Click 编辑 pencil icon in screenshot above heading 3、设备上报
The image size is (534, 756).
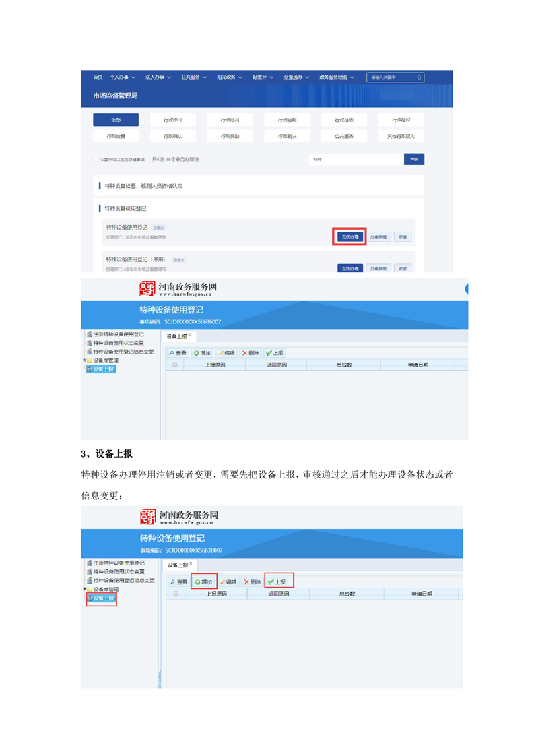click(x=221, y=353)
